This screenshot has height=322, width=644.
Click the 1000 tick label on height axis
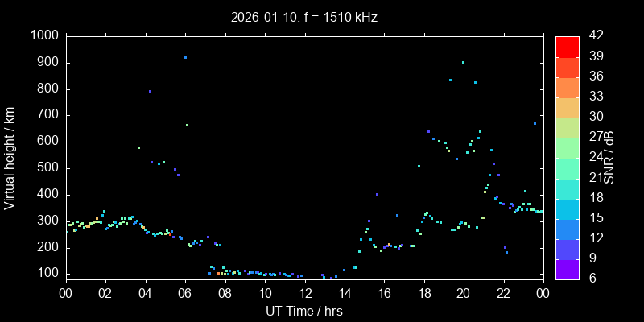pyautogui.click(x=44, y=36)
